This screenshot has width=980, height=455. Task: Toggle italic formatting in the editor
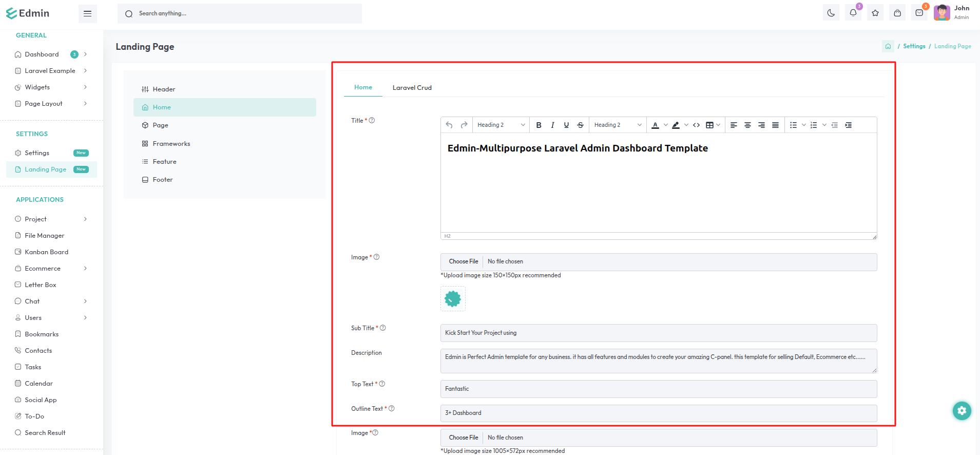pos(552,125)
